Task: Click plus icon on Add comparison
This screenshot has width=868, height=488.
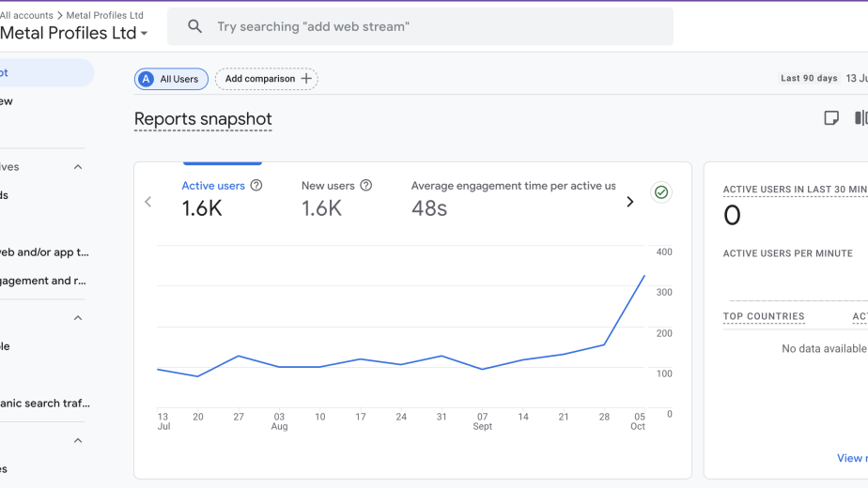Action: (x=306, y=79)
